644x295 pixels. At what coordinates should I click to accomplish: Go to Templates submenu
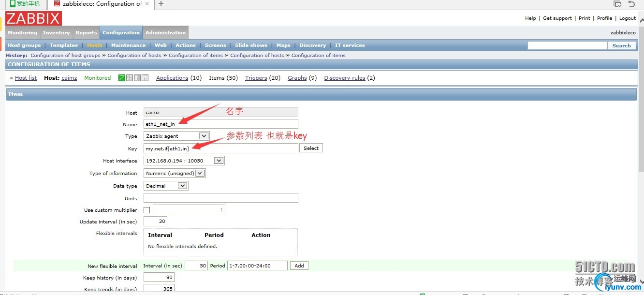point(64,45)
